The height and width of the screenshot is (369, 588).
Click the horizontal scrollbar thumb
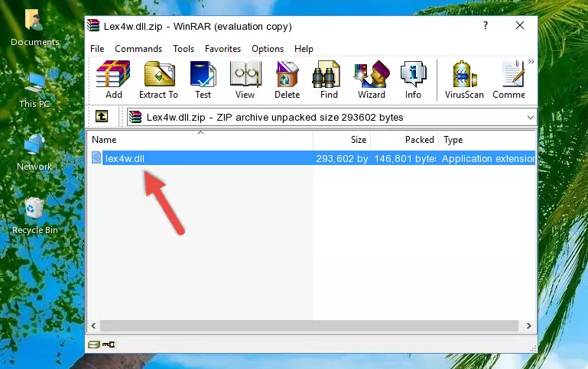pyautogui.click(x=309, y=325)
